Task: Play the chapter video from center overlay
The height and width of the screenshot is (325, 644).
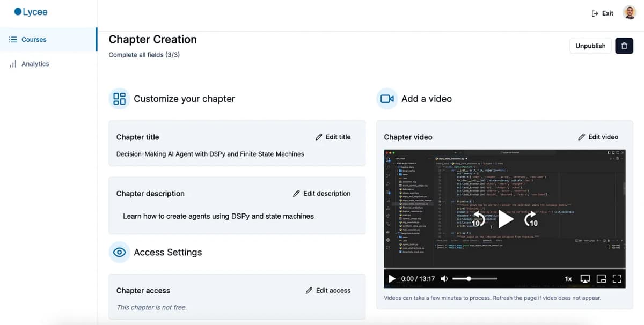Action: tap(505, 219)
